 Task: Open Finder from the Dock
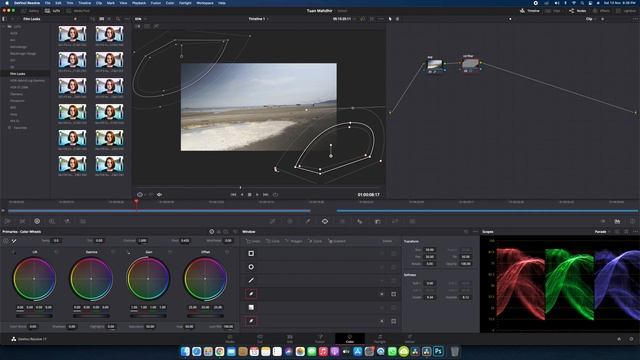coord(185,351)
